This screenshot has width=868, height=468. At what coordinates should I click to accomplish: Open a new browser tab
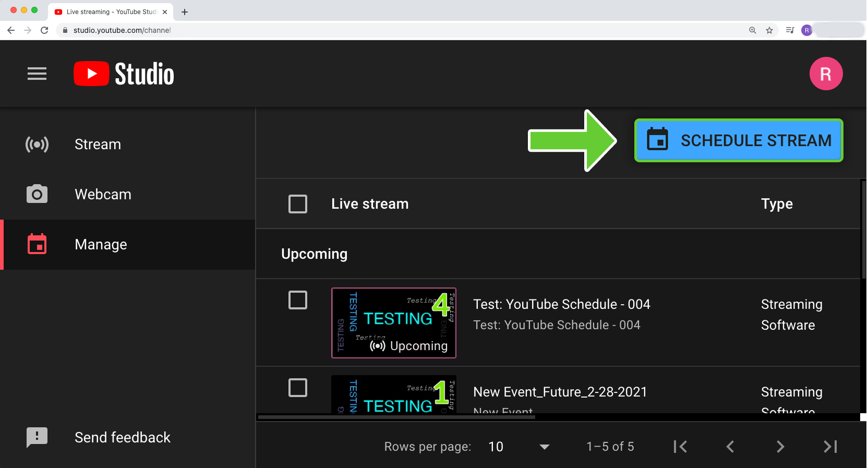pyautogui.click(x=185, y=12)
